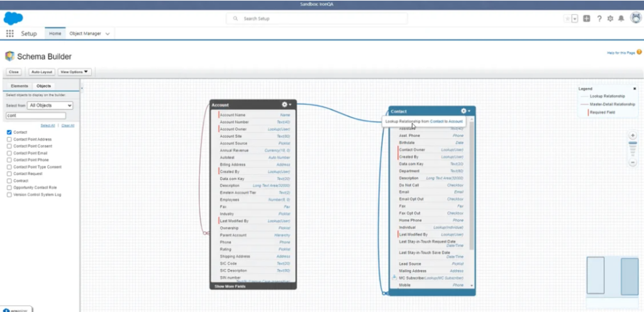Switch to the Elements tab
Screen dimensions: 644x312
(19, 86)
